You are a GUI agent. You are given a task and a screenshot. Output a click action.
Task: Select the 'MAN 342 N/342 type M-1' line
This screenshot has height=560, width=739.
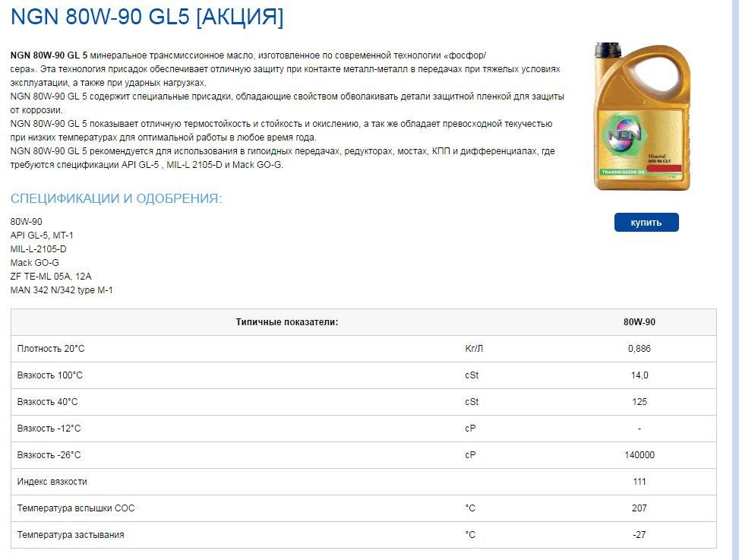[62, 290]
